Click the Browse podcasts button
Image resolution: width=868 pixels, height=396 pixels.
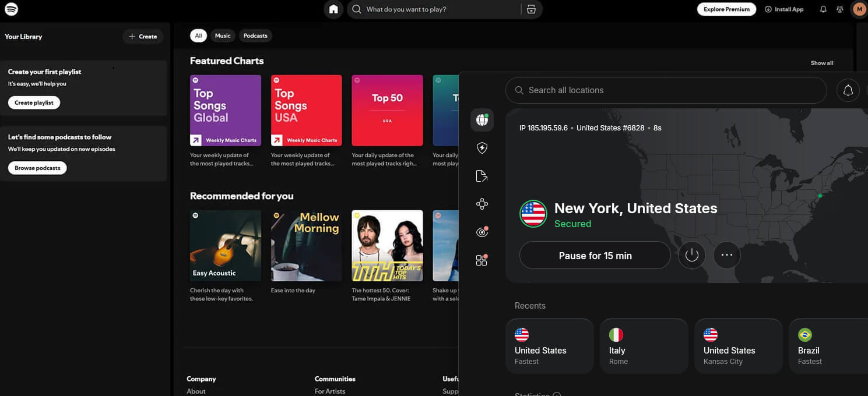tap(37, 168)
